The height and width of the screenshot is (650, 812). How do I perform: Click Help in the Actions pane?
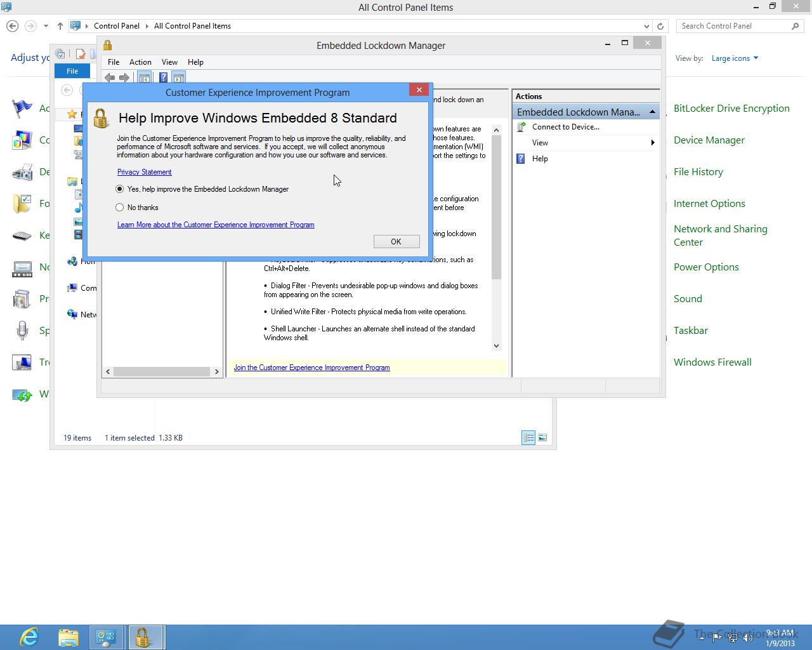point(540,159)
